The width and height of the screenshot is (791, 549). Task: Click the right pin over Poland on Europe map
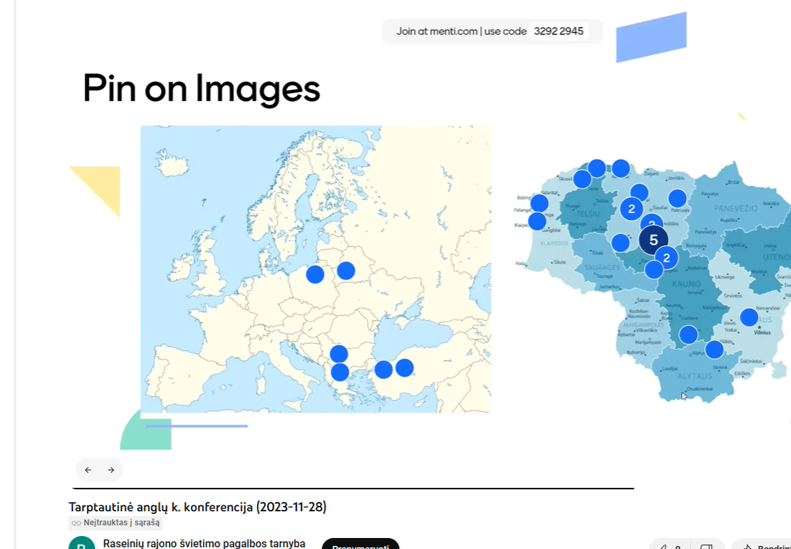pos(346,270)
